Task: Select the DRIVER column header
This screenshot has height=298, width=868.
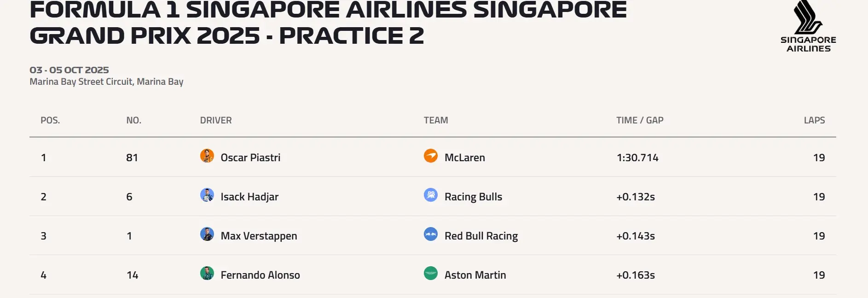Action: click(216, 120)
